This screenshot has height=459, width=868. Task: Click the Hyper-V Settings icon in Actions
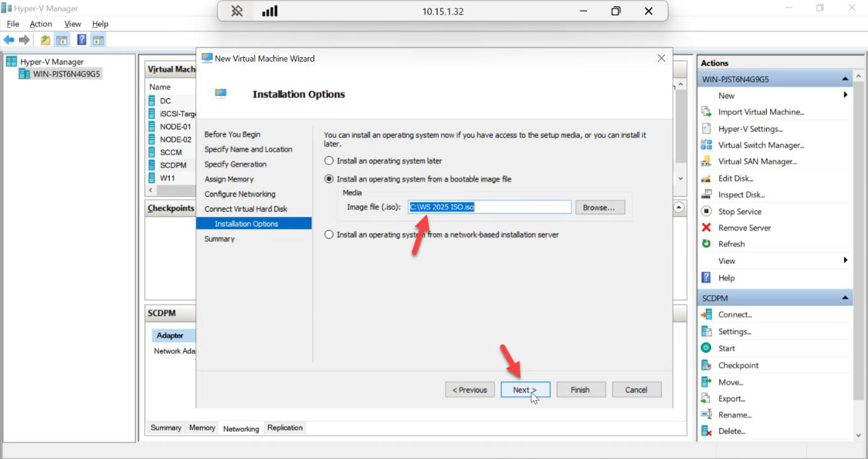pos(706,129)
